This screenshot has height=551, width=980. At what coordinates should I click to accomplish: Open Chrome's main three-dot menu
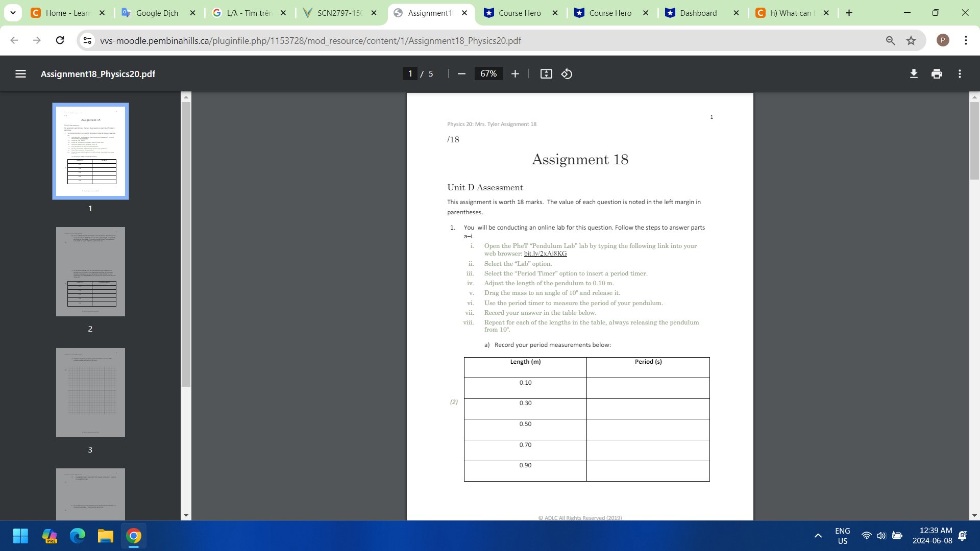point(966,40)
